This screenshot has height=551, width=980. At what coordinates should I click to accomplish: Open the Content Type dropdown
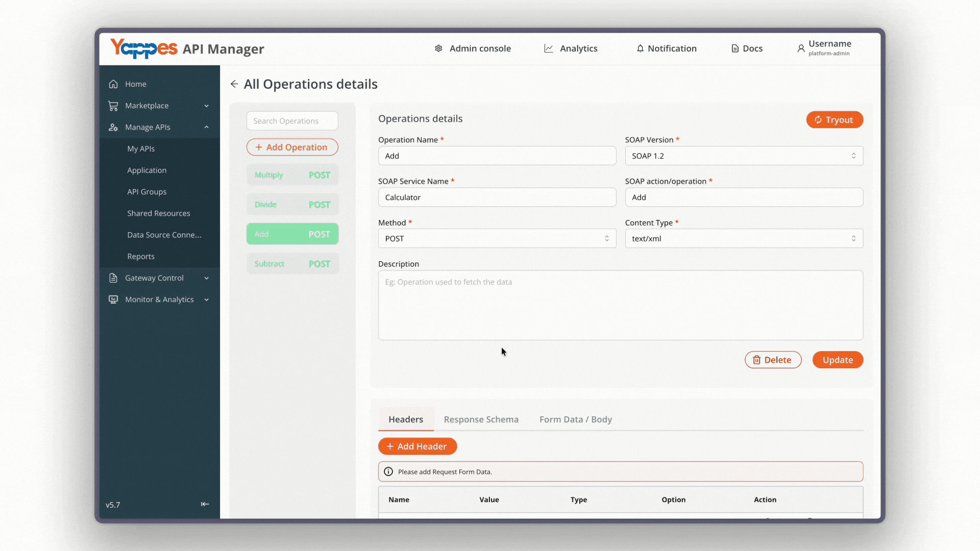(x=744, y=238)
